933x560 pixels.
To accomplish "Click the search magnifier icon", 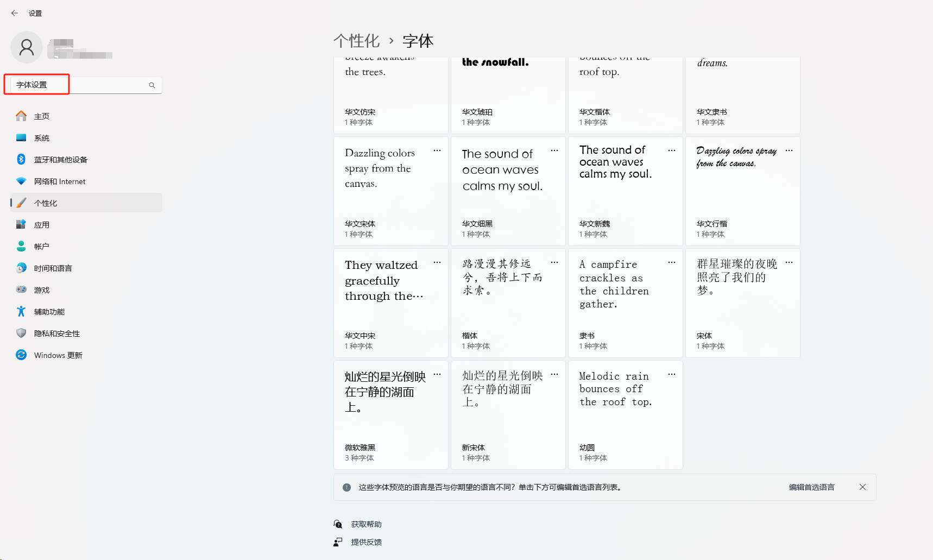I will pyautogui.click(x=152, y=85).
